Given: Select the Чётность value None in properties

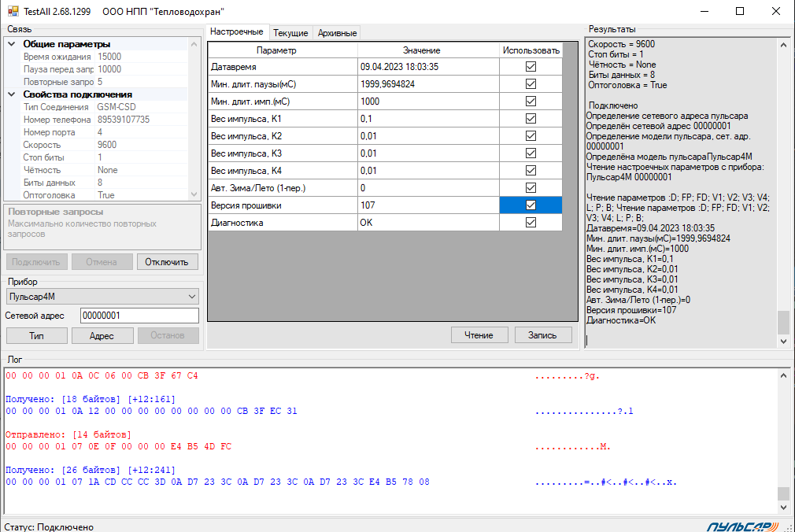Looking at the screenshot, I should tap(108, 170).
